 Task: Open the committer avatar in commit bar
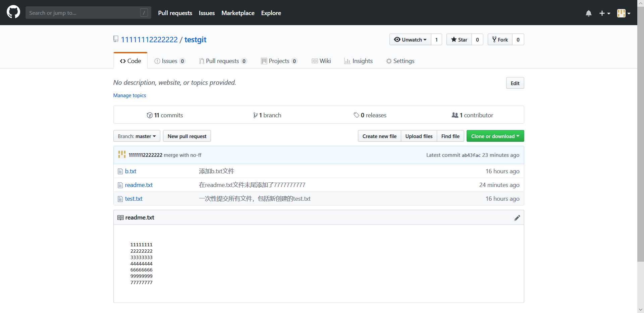[x=122, y=154]
